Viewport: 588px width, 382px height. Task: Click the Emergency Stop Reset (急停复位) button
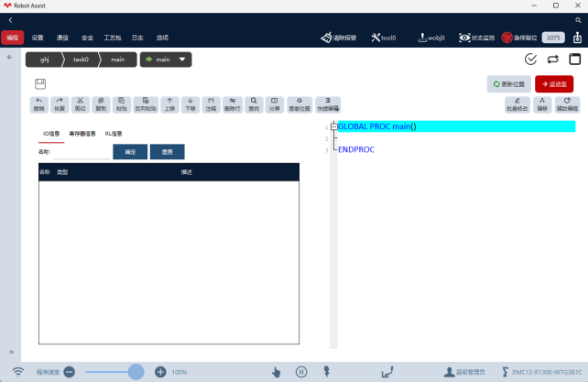pyautogui.click(x=519, y=38)
